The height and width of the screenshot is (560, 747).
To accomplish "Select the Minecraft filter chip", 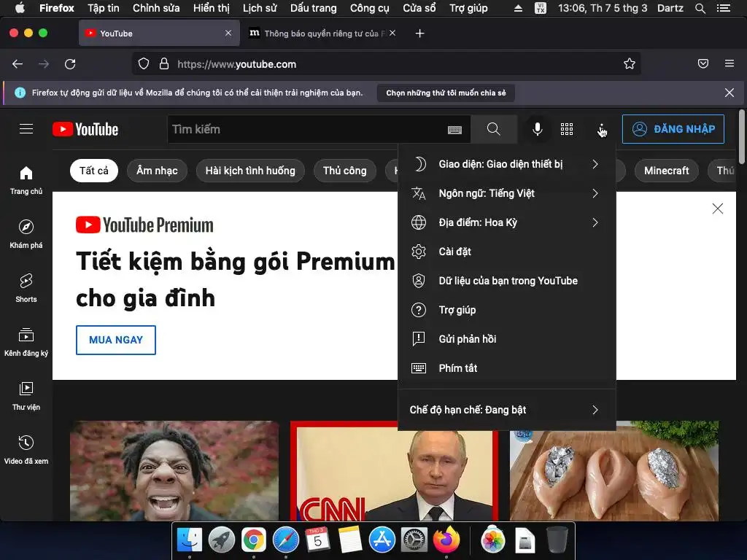I will coord(667,171).
